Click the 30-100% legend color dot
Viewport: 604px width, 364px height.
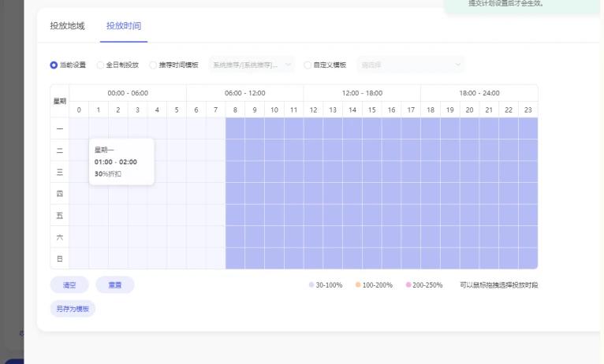[x=311, y=284]
